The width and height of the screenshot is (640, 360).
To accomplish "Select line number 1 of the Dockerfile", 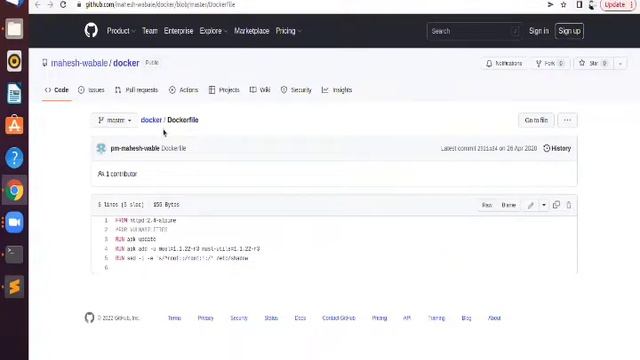I will click(x=106, y=220).
